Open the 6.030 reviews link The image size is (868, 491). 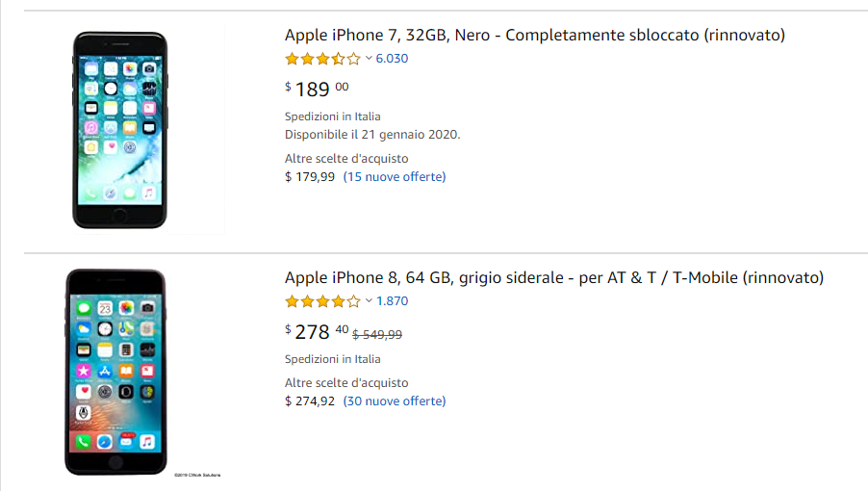[392, 58]
